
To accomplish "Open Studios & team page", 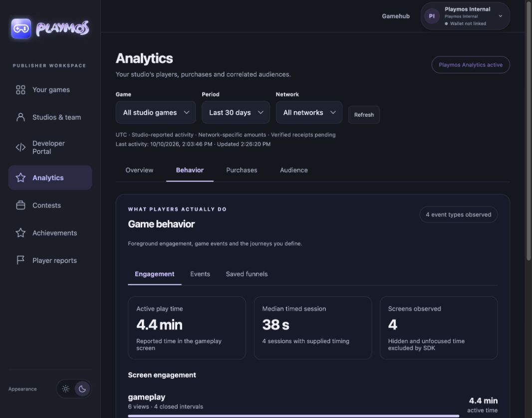I will coord(50,117).
